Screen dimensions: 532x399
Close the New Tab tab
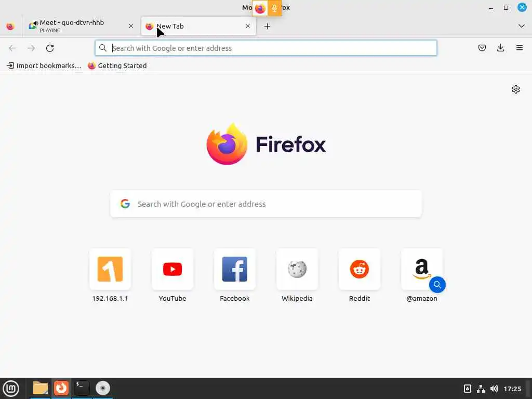[x=248, y=26]
